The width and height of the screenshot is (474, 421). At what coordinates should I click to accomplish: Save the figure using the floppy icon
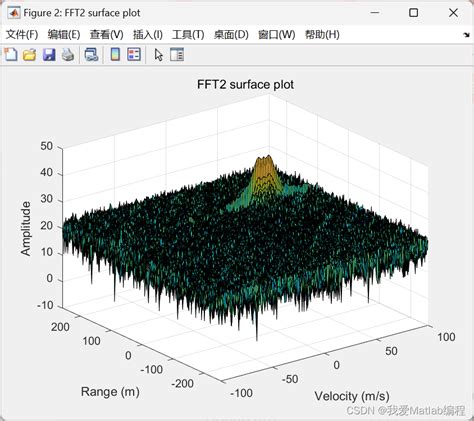(x=49, y=55)
